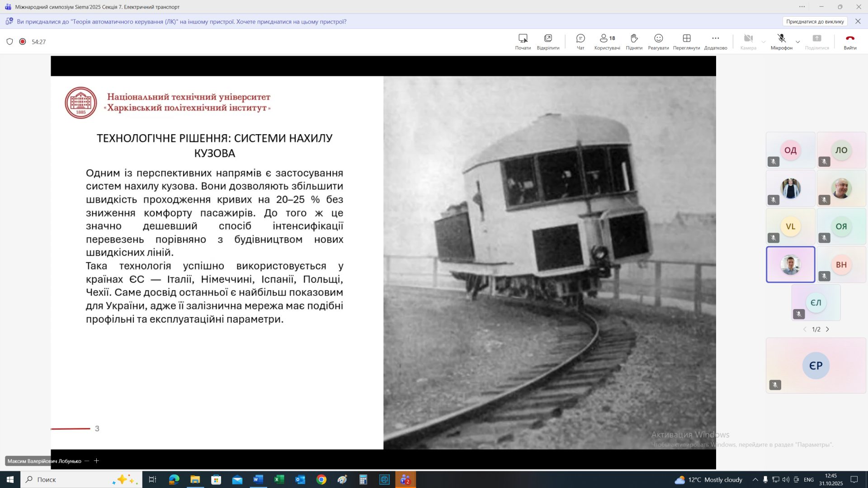Dismiss the join notification banner
The image size is (868, 488).
(x=858, y=21)
